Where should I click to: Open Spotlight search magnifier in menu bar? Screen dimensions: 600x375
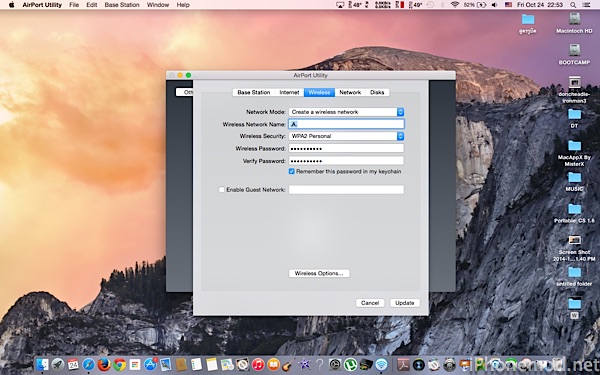(x=573, y=5)
